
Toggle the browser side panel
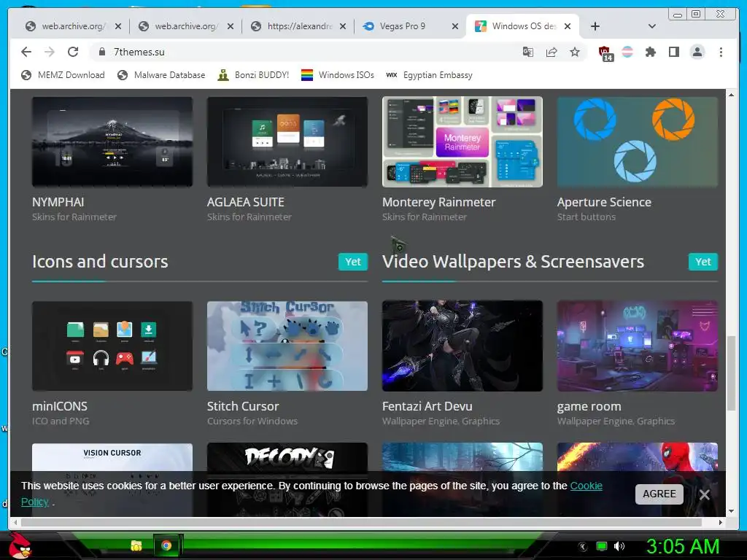pos(673,52)
